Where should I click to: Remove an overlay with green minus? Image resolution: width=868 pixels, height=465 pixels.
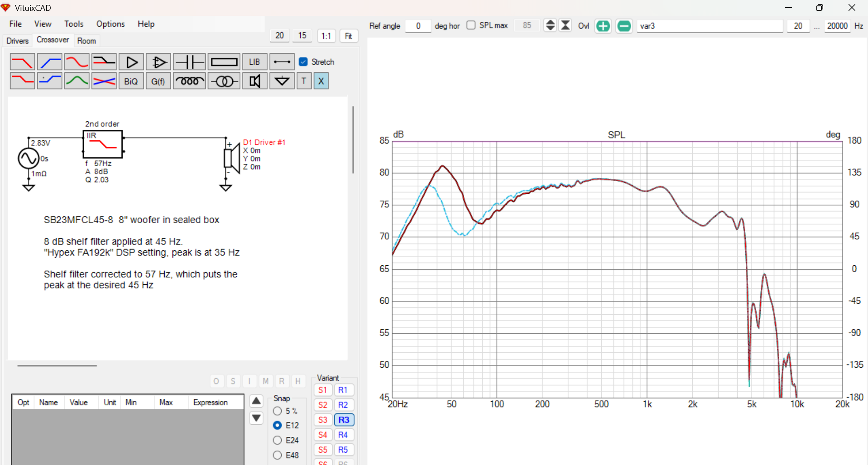click(624, 26)
